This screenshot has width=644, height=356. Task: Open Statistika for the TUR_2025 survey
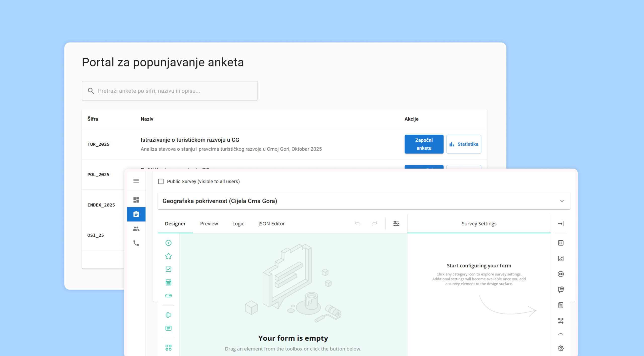pyautogui.click(x=464, y=144)
